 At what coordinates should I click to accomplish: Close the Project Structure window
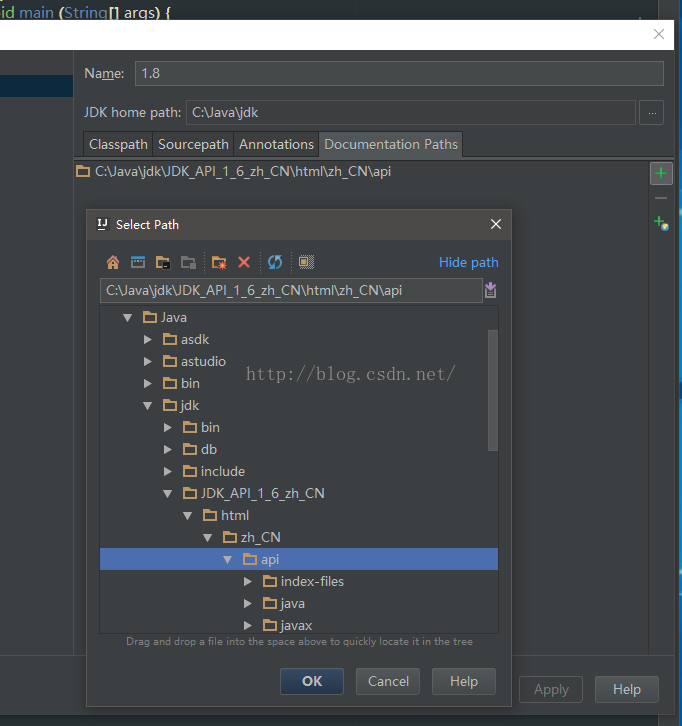(659, 34)
